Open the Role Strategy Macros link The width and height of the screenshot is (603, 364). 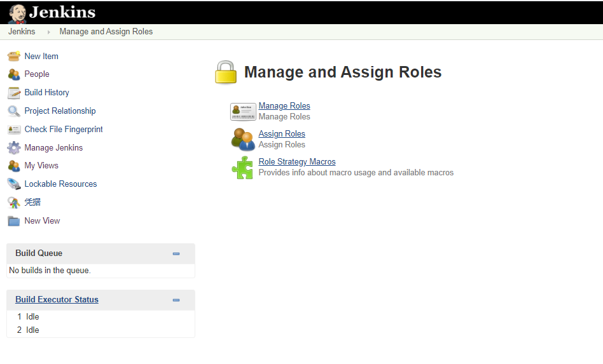pyautogui.click(x=297, y=162)
